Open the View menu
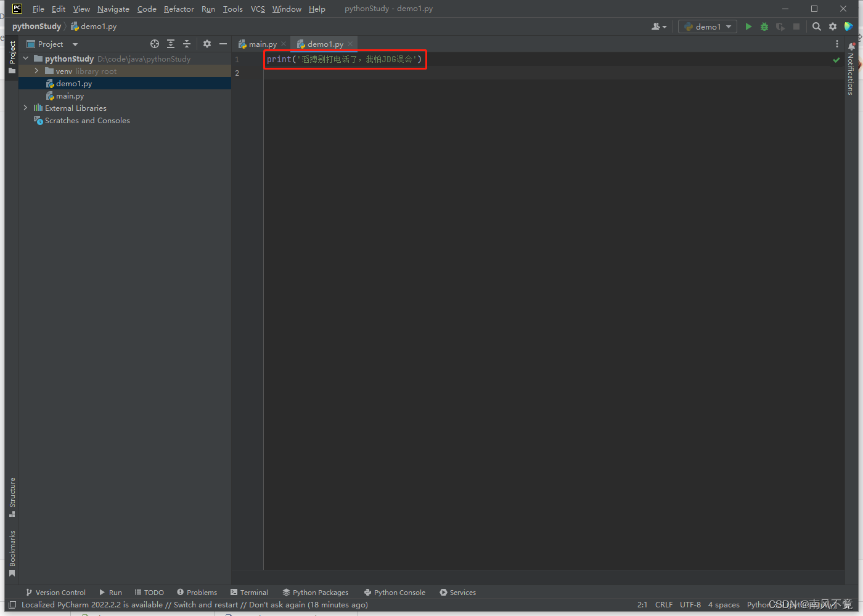Viewport: 863px width, 616px height. tap(81, 9)
